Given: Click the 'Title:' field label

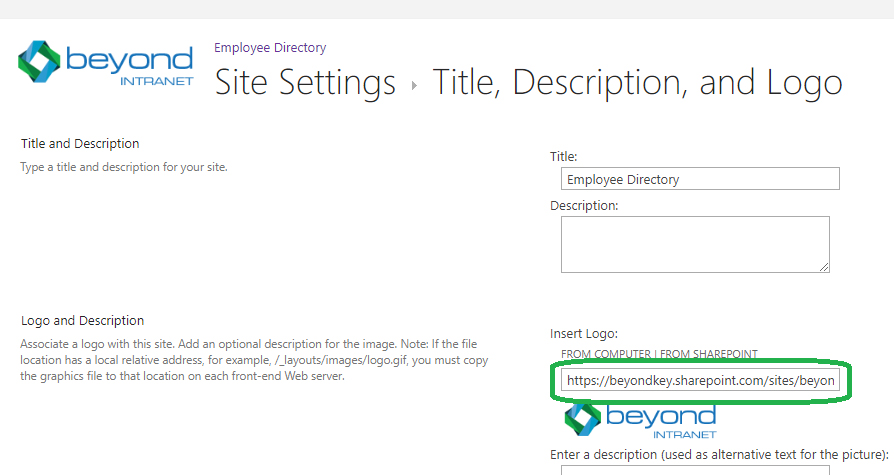Looking at the screenshot, I should pos(564,156).
